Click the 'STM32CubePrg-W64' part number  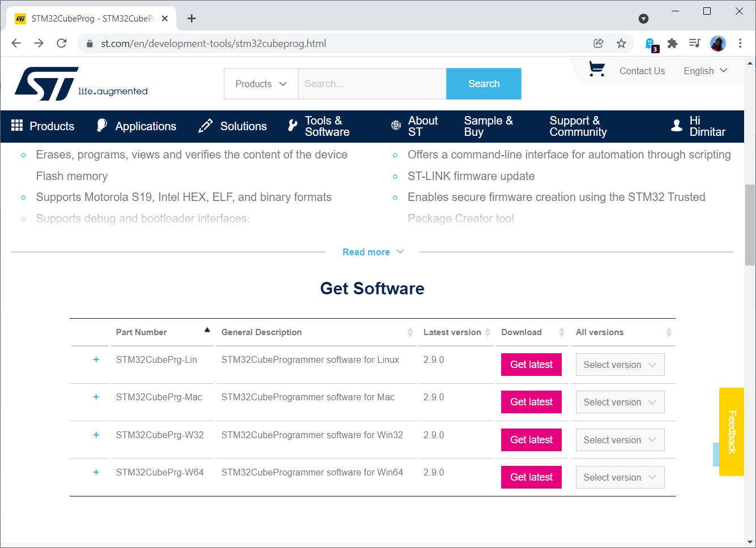pyautogui.click(x=160, y=472)
